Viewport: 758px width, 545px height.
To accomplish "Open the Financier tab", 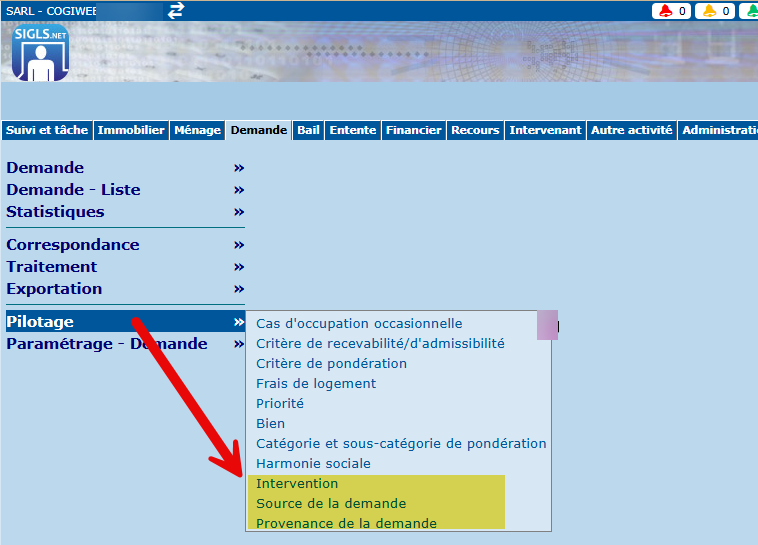I will click(413, 130).
